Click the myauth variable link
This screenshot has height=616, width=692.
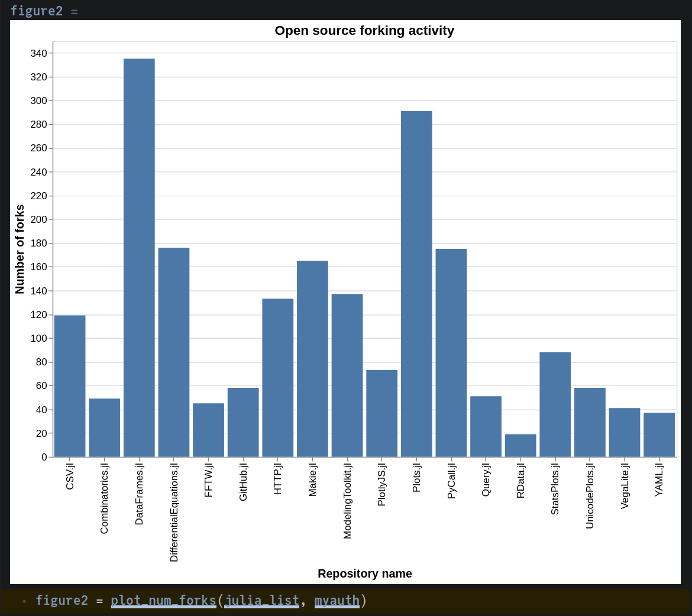[337, 601]
